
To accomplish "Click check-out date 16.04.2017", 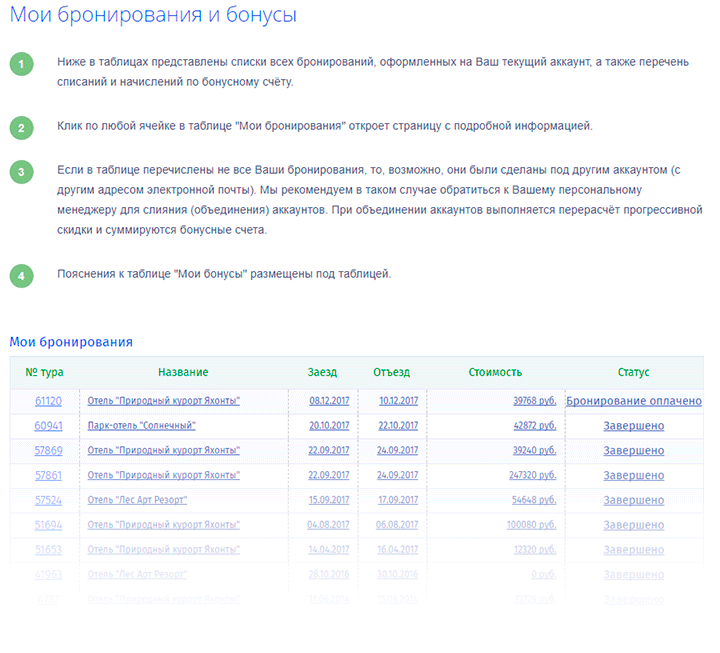I will [x=398, y=550].
